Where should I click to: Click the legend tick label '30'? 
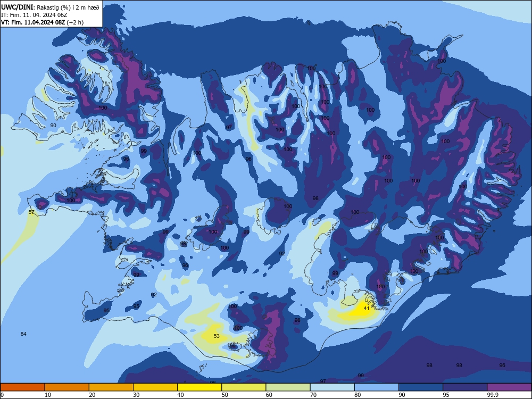pos(136,395)
